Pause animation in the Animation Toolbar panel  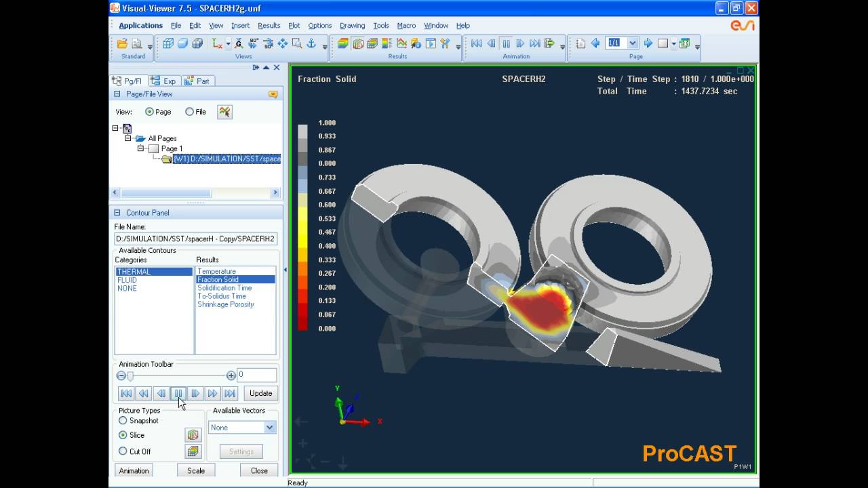click(x=178, y=393)
